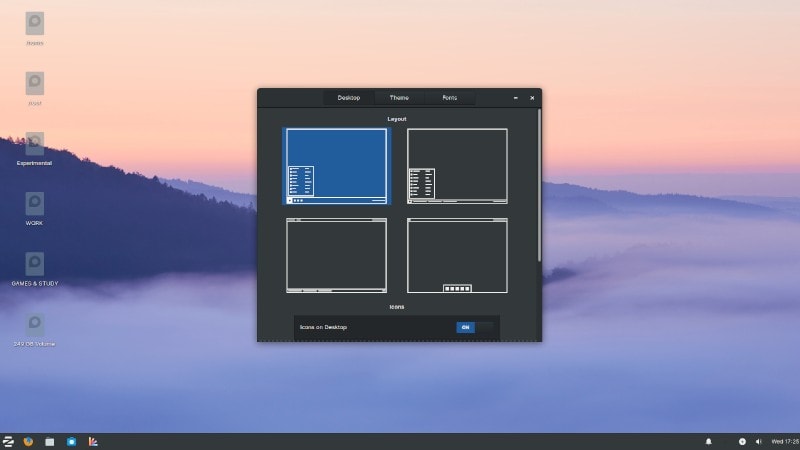Choose the layout with top and bottom panels
800x450 pixels.
337,256
